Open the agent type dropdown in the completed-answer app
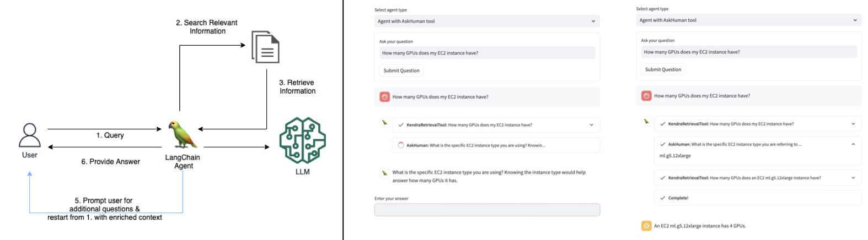 tap(748, 20)
